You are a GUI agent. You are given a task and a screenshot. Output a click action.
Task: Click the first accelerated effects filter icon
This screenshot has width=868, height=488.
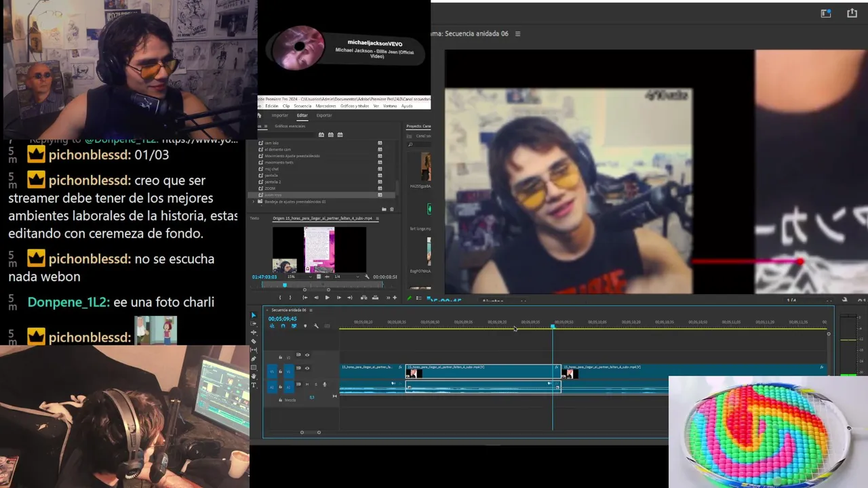[x=321, y=135]
